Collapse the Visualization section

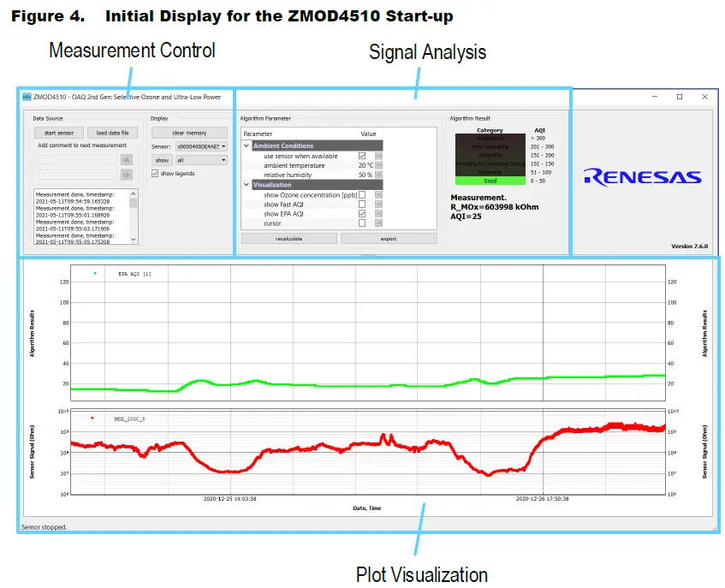[x=246, y=184]
